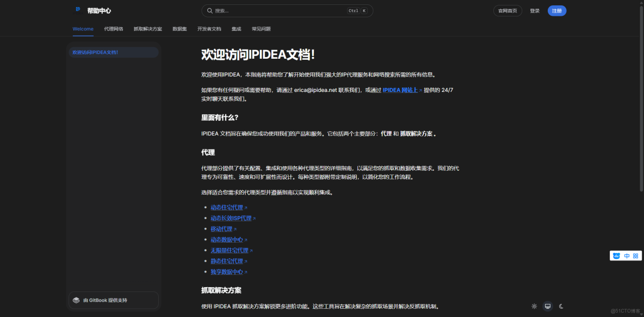
Task: Open the search with the magnifier icon
Action: point(210,10)
